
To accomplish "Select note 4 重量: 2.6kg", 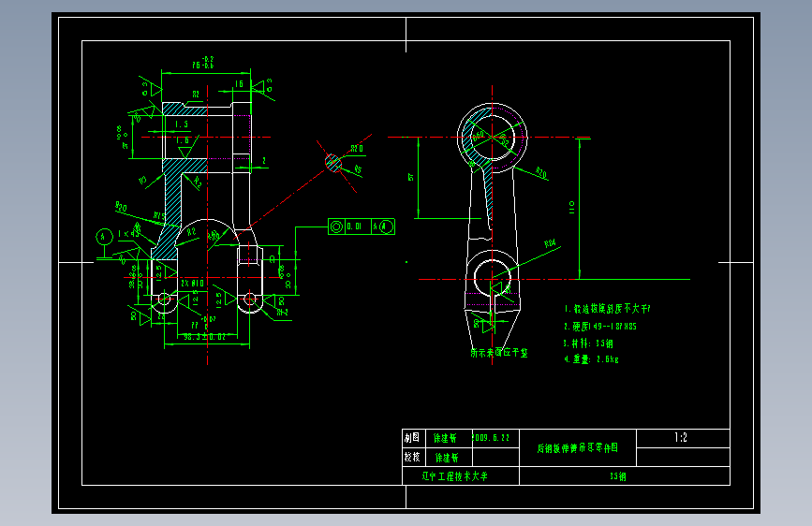I will pyautogui.click(x=591, y=358).
